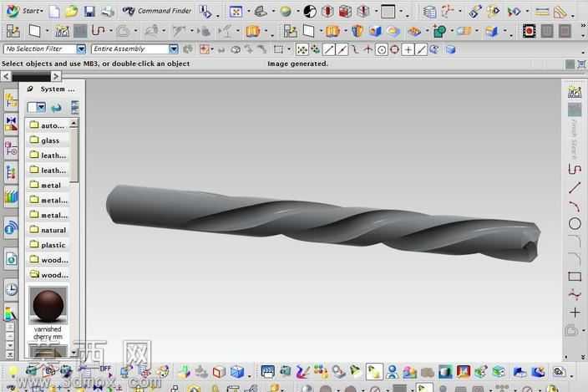Click the solid red clipped-cube icon
Screen dimensions: 588x392
pyautogui.click(x=345, y=12)
